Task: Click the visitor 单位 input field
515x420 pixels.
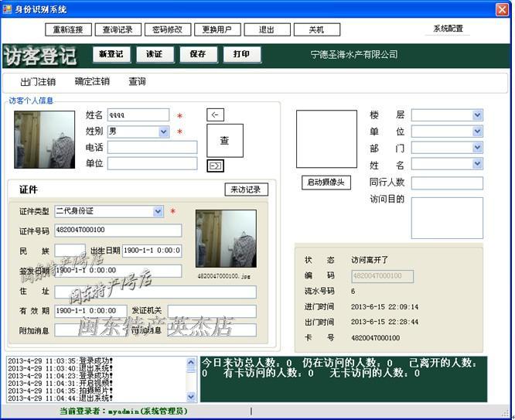Action: [x=152, y=163]
